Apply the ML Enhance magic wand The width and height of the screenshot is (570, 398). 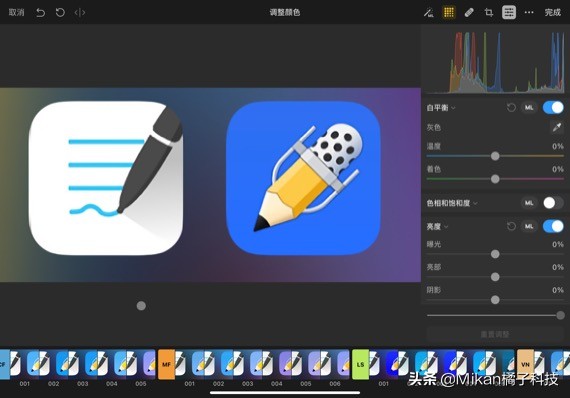[x=429, y=13]
